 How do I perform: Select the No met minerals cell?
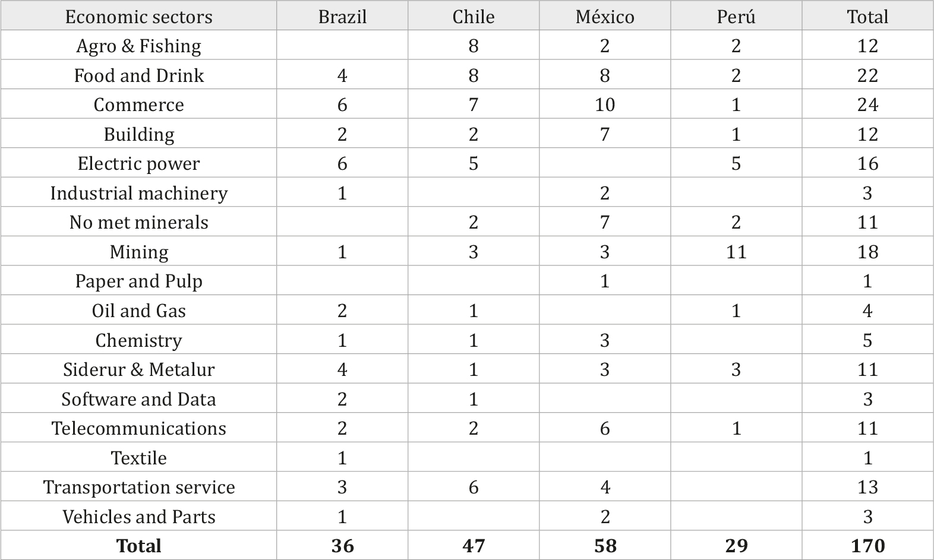138,222
